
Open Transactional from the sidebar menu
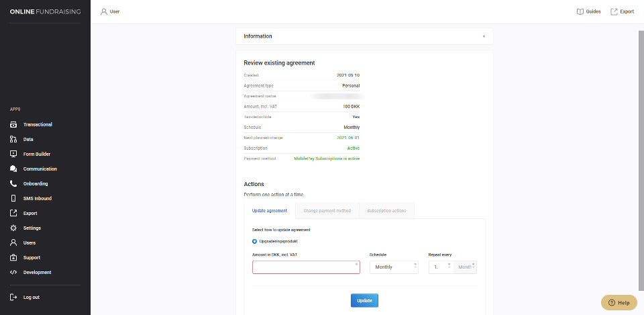point(38,125)
